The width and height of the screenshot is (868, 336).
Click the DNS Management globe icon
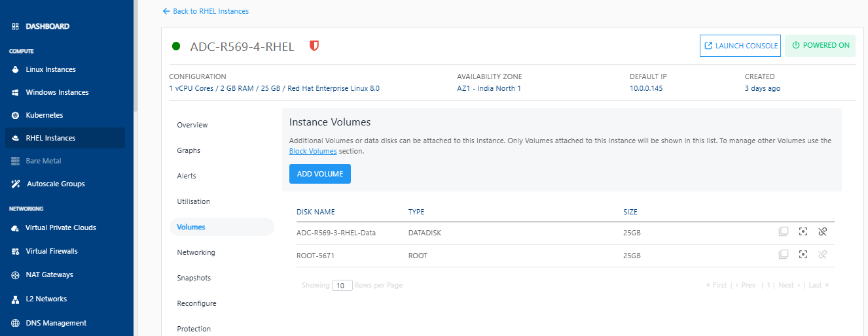click(x=15, y=323)
